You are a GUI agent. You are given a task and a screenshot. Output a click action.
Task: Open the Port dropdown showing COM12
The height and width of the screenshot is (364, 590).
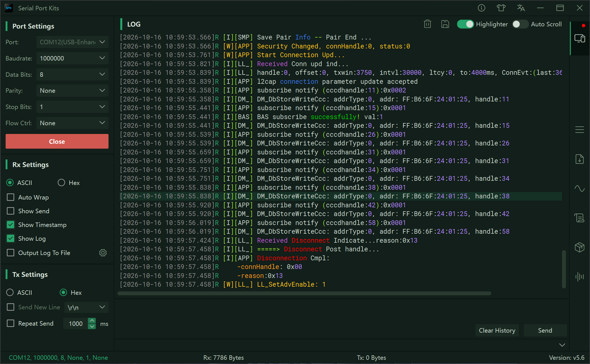[x=72, y=42]
